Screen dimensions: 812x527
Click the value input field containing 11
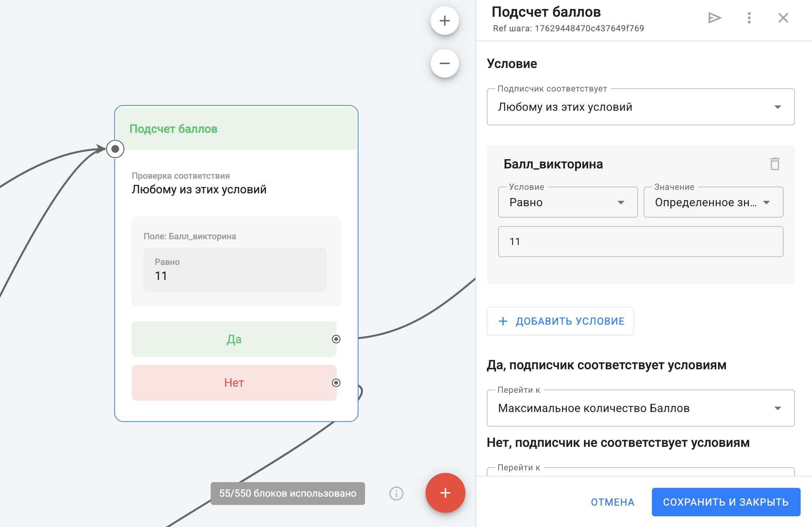point(640,242)
